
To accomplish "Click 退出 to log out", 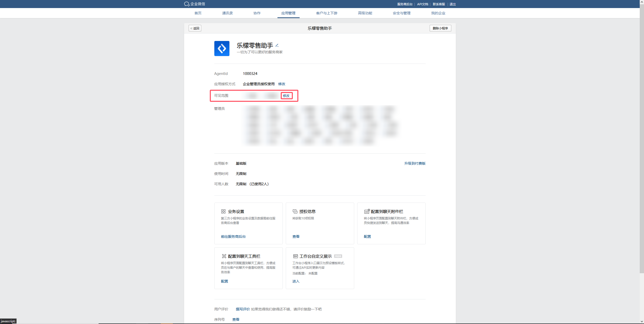I will (x=453, y=4).
